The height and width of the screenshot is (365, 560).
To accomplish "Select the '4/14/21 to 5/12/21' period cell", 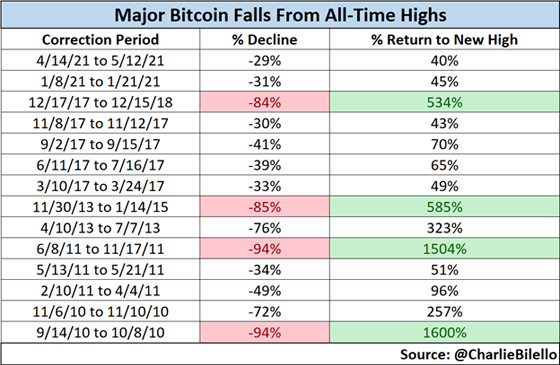I will coord(100,60).
